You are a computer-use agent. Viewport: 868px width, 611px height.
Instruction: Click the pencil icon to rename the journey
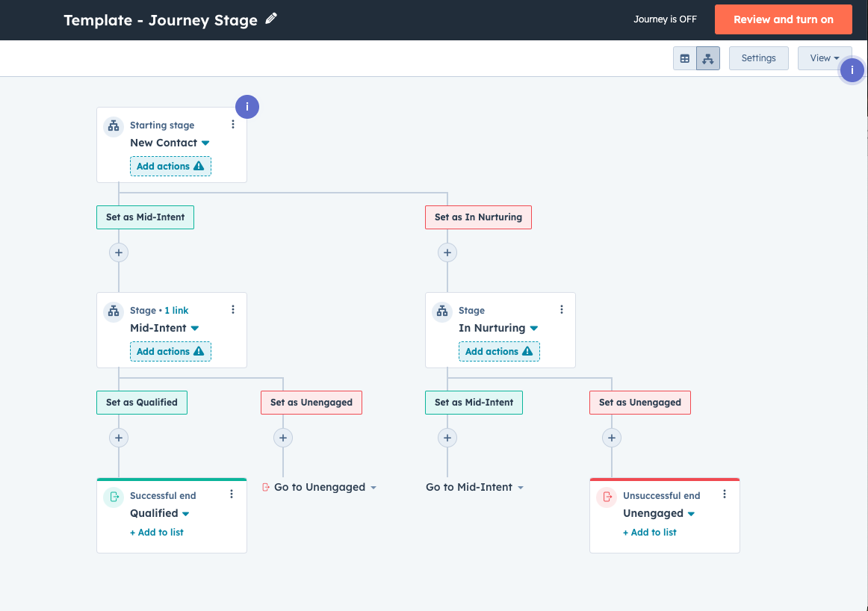click(270, 17)
